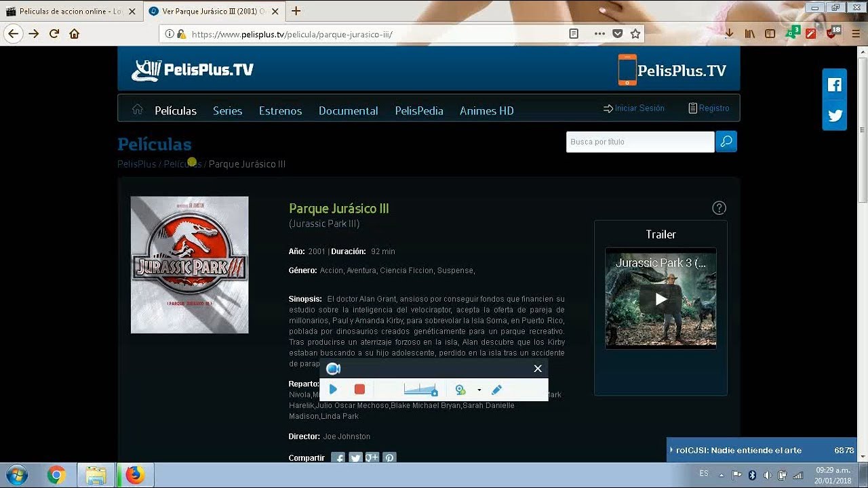Screen dimensions: 868x488
Task: Share on Twitter under Compartir
Action: click(355, 457)
